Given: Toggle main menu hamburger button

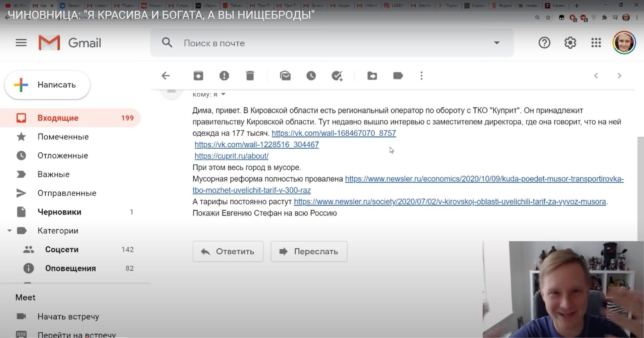Looking at the screenshot, I should 21,43.
